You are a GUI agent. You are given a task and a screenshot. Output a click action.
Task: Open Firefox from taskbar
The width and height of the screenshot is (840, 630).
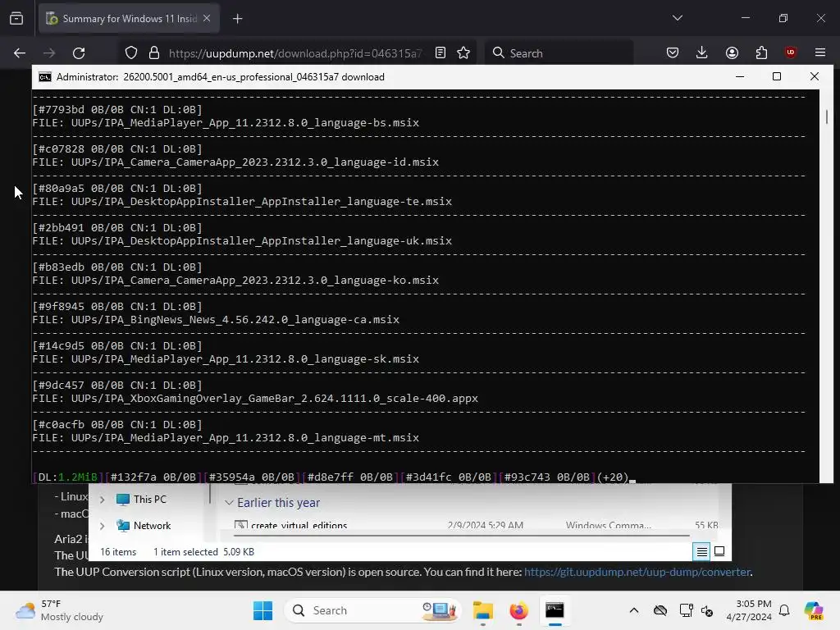tap(518, 610)
